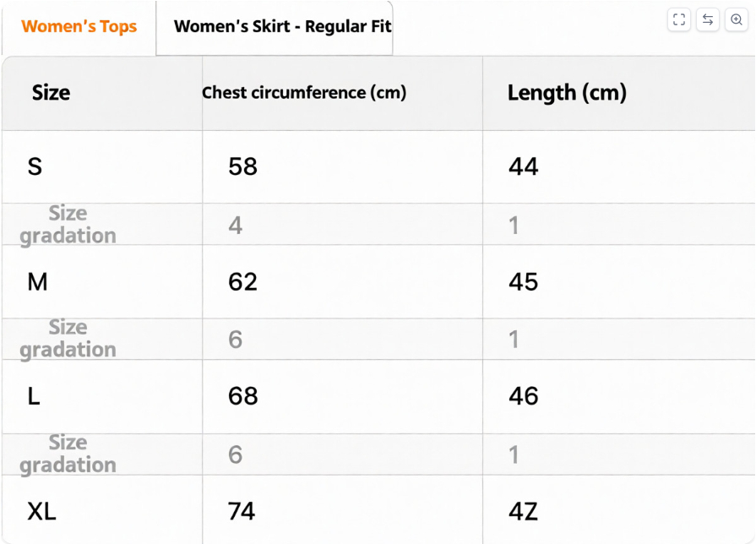Click chest value 68 for size L
Viewport: 756px width, 544px height.
point(242,396)
